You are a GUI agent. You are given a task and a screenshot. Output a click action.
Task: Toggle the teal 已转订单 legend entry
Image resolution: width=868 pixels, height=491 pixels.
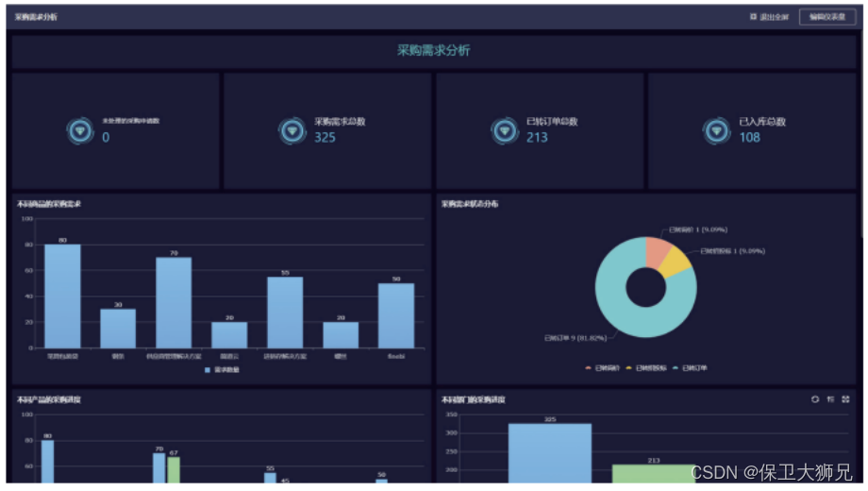(689, 368)
